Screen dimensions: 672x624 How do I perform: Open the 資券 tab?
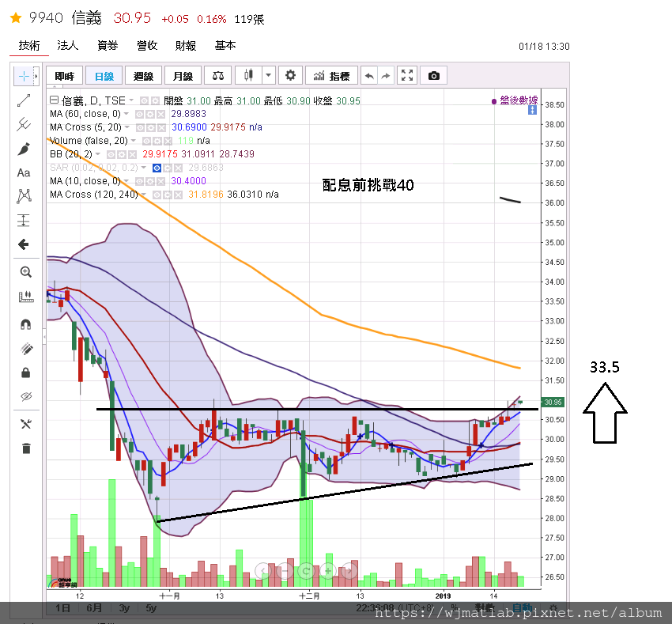point(108,45)
